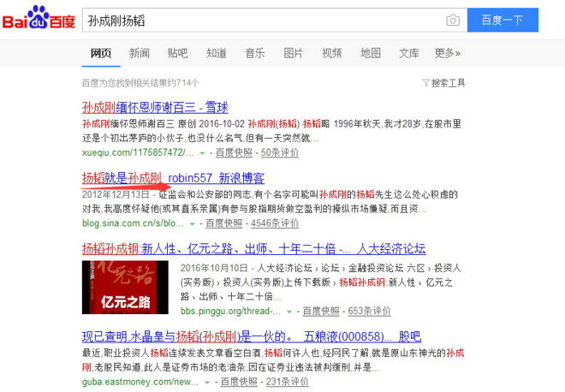Switch to the 图片 tab
565x392 pixels.
[293, 53]
